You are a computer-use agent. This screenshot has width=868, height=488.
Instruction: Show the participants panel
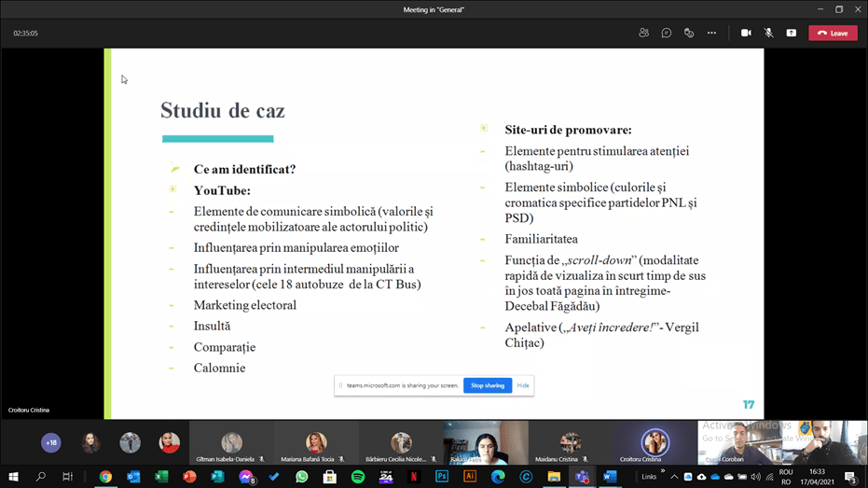tap(643, 33)
